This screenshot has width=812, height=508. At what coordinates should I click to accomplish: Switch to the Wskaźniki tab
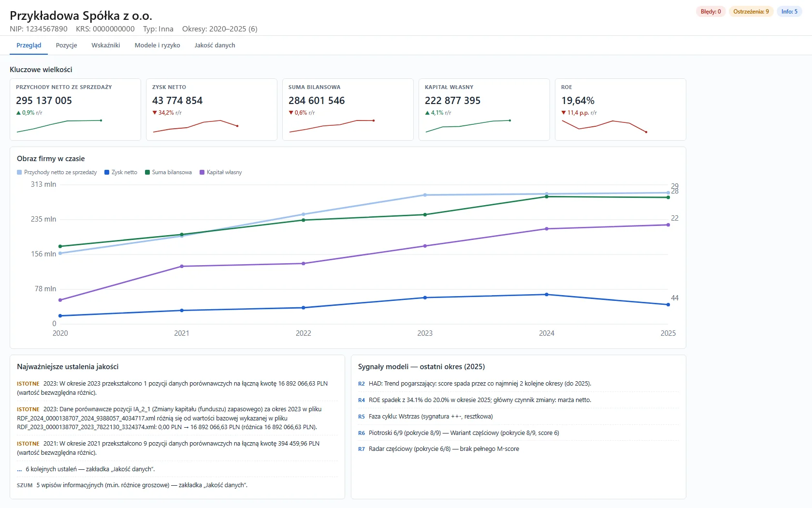tap(106, 45)
